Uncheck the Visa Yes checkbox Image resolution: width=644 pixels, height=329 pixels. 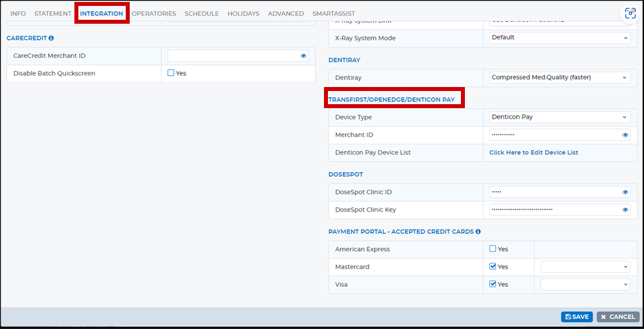pos(493,284)
